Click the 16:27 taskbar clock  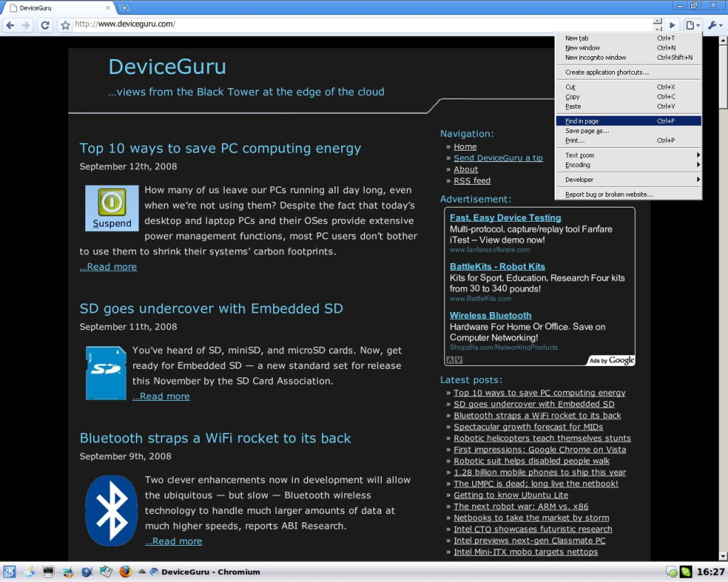(710, 572)
